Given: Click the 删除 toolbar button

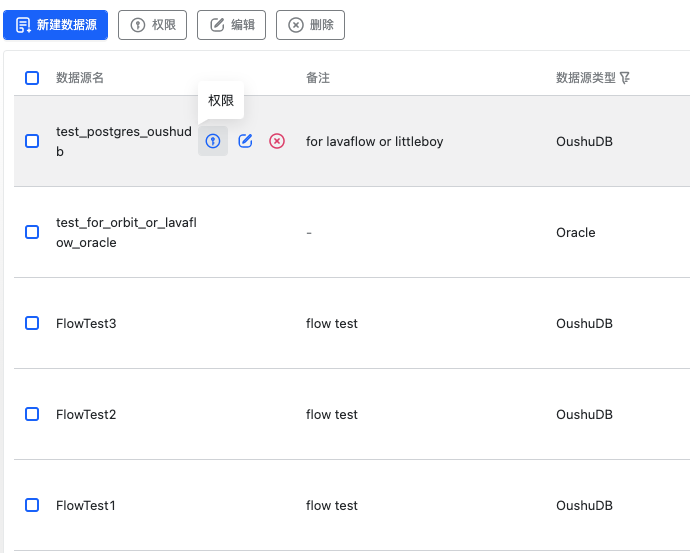Looking at the screenshot, I should (x=310, y=25).
